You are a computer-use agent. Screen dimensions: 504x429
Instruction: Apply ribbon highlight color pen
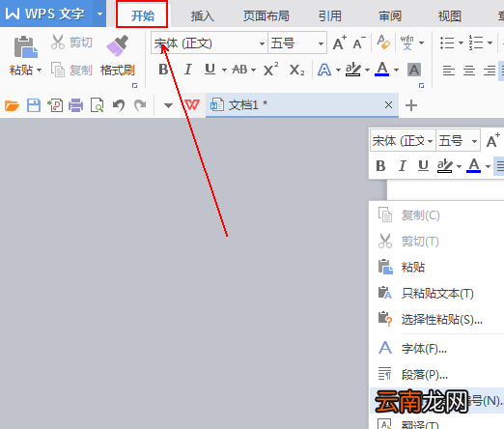click(353, 70)
